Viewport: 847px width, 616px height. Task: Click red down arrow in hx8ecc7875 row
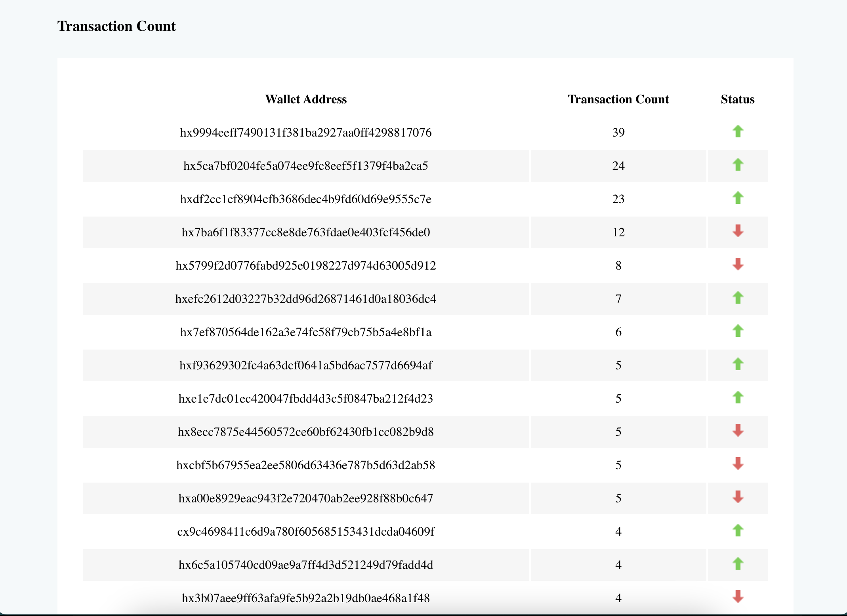737,431
